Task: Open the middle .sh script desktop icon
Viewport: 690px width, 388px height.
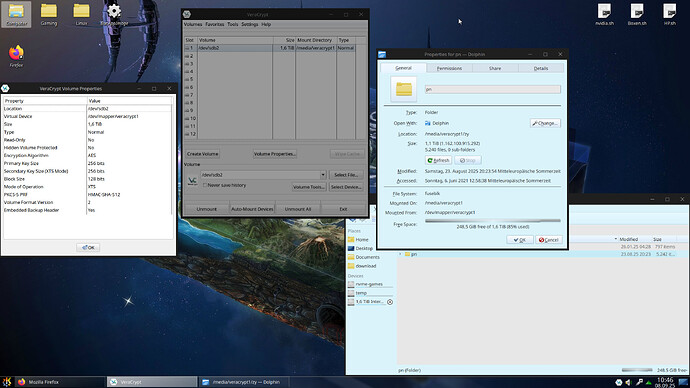Action: click(637, 14)
